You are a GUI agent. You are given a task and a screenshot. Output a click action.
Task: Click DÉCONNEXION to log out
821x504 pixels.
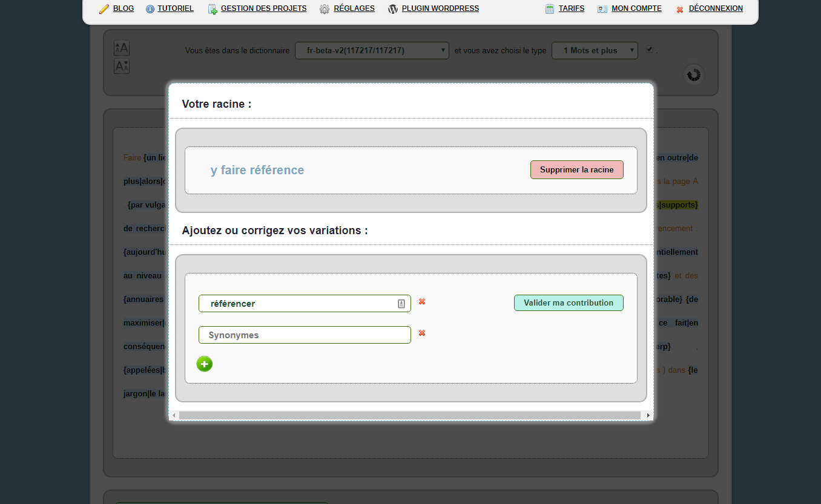click(716, 8)
